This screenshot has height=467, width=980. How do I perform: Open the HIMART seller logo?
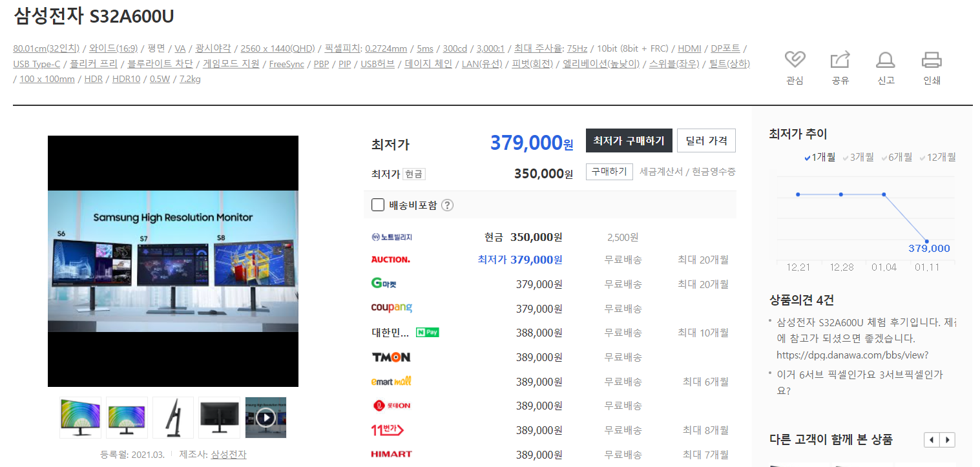pyautogui.click(x=391, y=454)
